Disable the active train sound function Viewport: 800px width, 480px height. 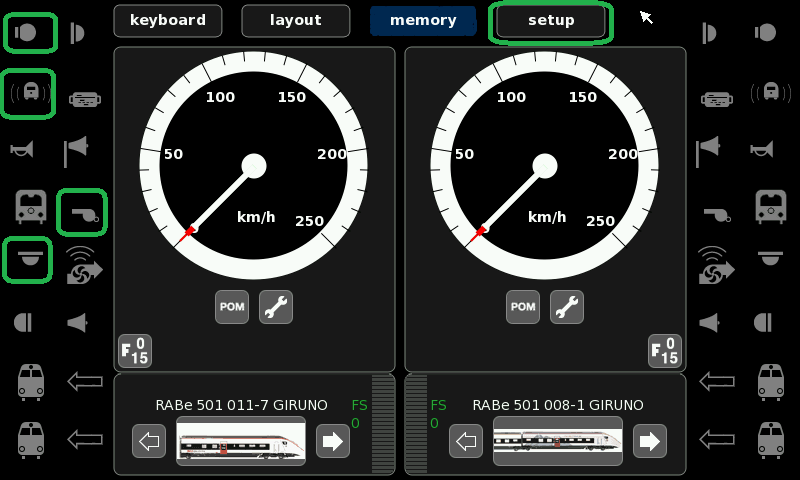(x=29, y=93)
